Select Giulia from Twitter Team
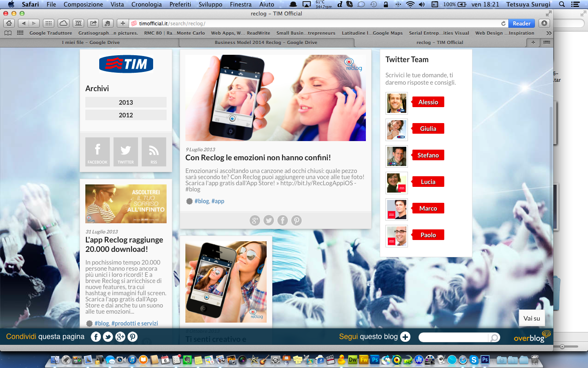The width and height of the screenshot is (588, 368). click(428, 129)
